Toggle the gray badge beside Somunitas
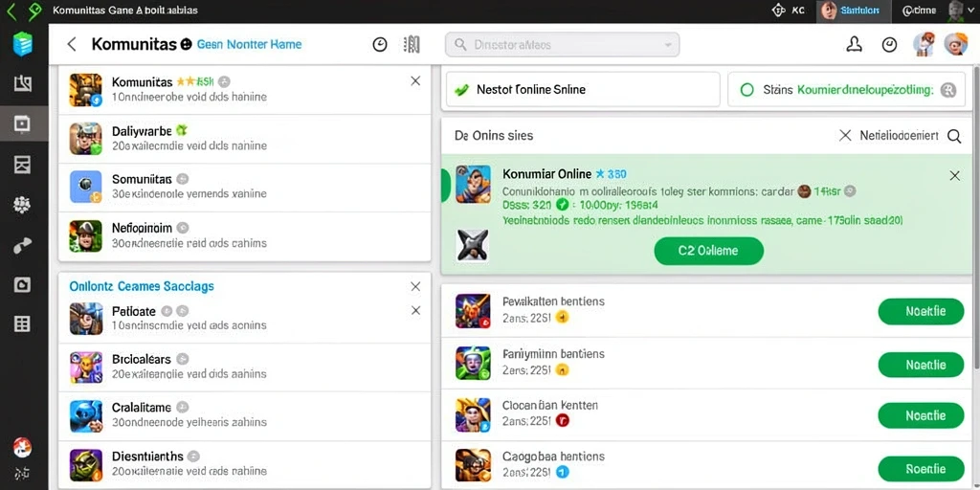The height and width of the screenshot is (490, 980). (183, 179)
